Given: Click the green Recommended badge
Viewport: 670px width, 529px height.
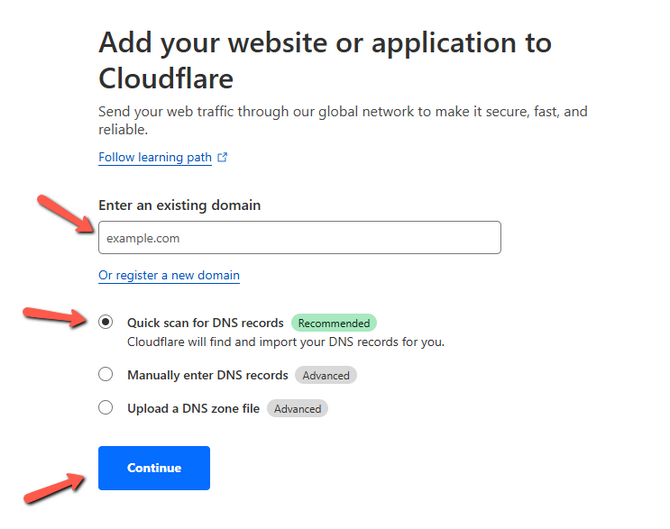Looking at the screenshot, I should [x=334, y=323].
